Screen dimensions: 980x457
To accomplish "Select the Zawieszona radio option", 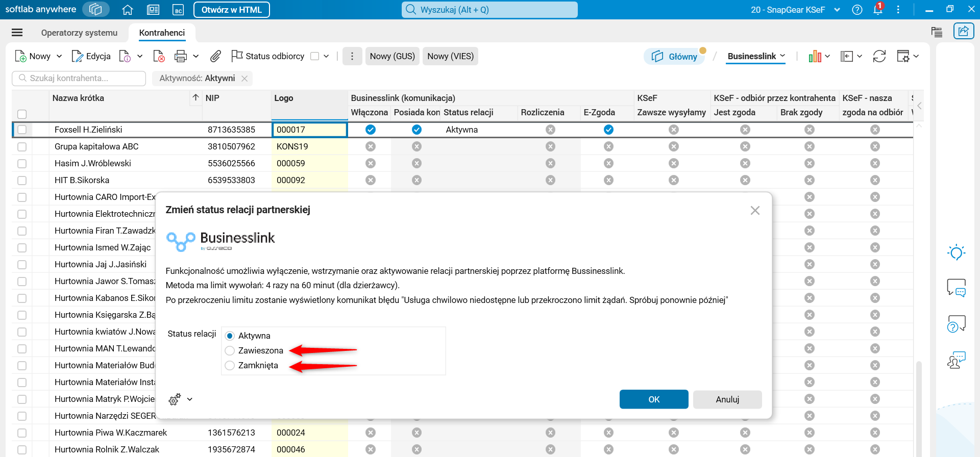I will (x=230, y=350).
